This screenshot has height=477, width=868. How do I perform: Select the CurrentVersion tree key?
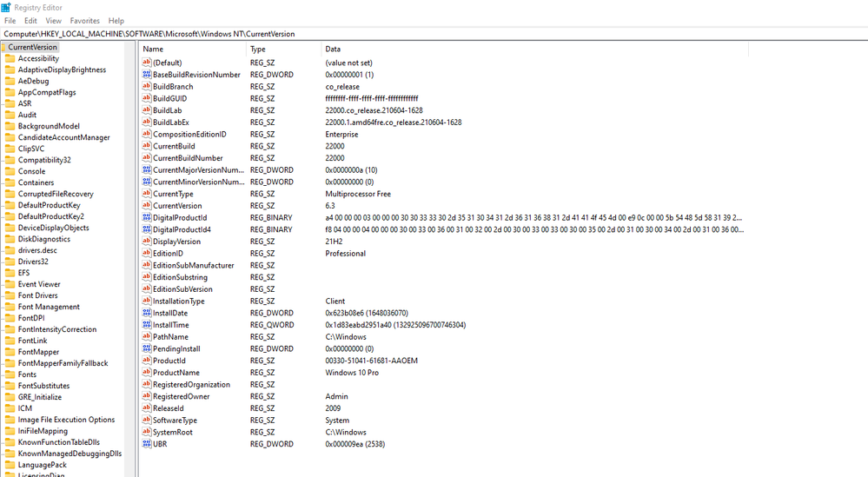tap(32, 47)
